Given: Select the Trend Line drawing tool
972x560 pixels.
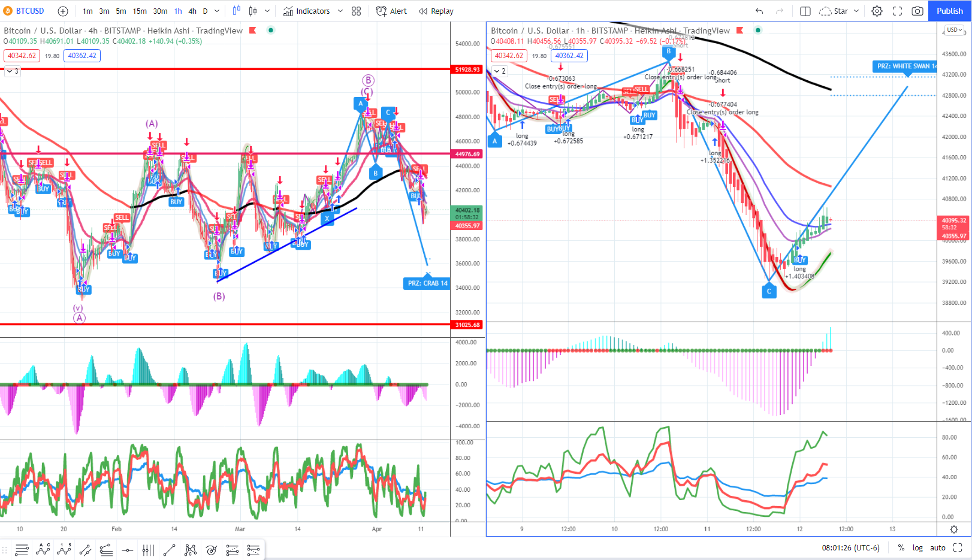Looking at the screenshot, I should [169, 549].
